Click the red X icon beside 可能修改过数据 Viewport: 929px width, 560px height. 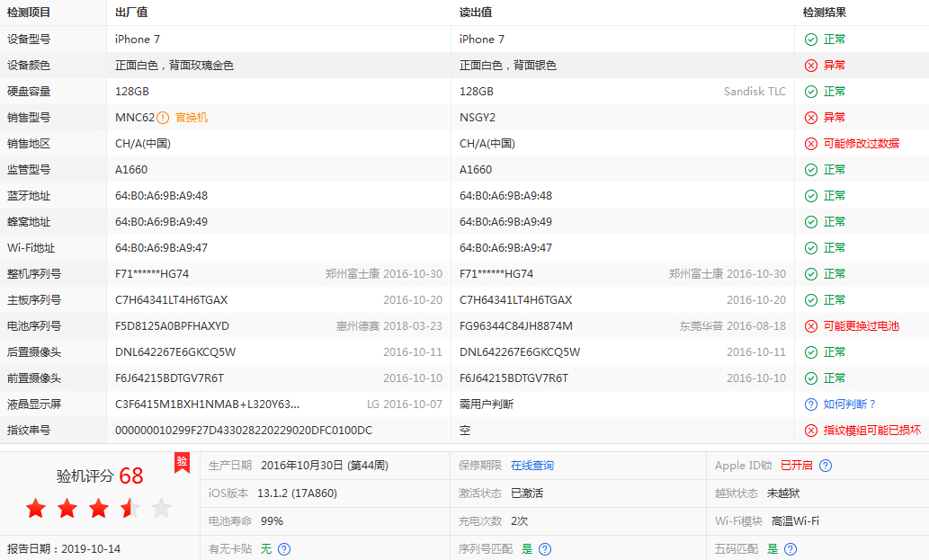click(x=811, y=144)
